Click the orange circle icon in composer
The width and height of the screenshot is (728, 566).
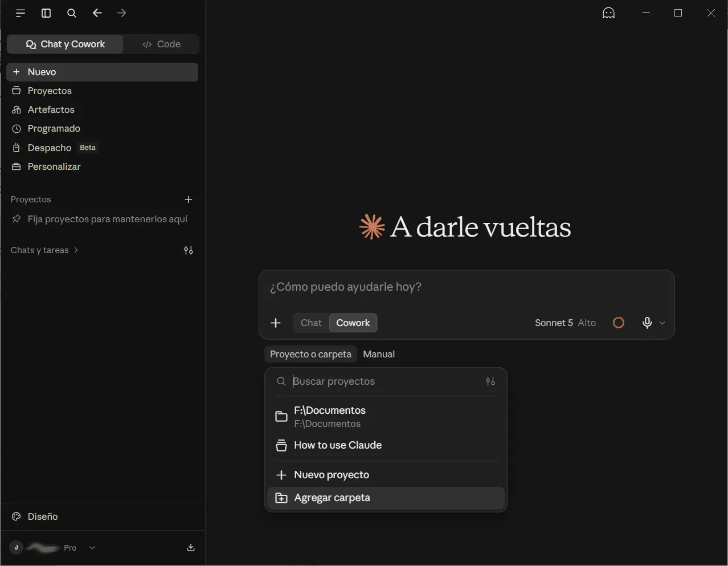[x=619, y=323]
